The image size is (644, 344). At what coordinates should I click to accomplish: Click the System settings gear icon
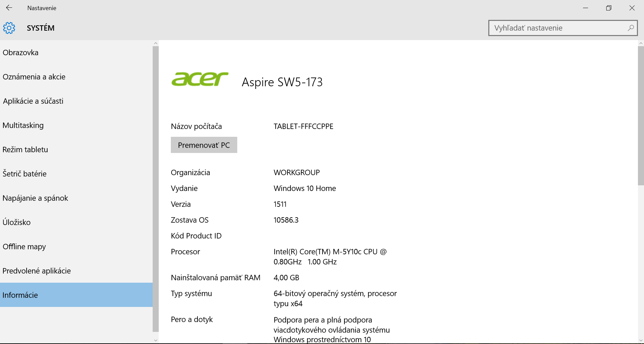(x=9, y=28)
